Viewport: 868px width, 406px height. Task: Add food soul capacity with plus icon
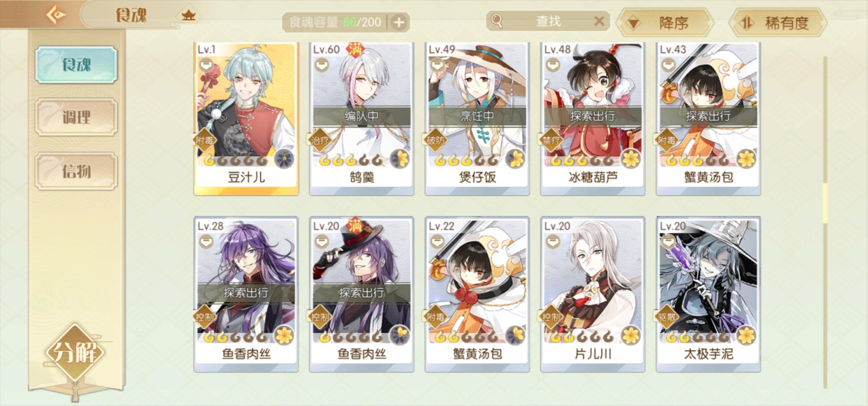click(x=399, y=23)
